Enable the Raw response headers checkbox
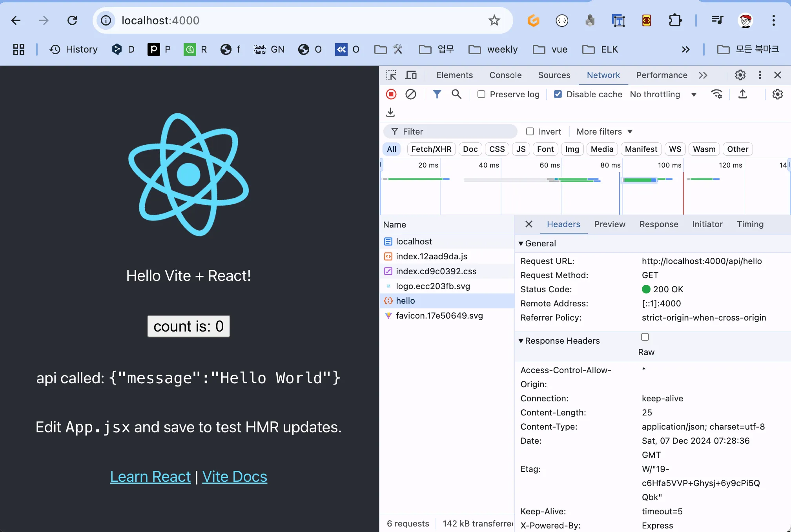 click(x=645, y=337)
